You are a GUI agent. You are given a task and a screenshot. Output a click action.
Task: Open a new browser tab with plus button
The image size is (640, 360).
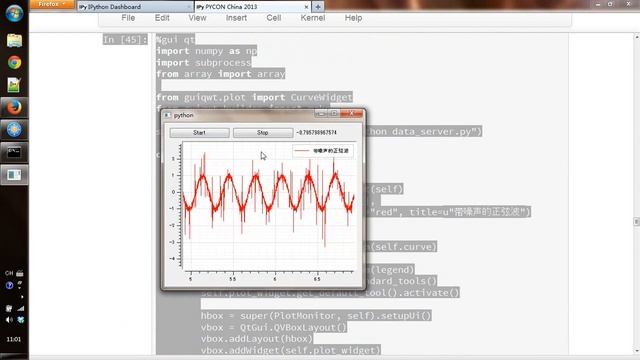point(318,7)
